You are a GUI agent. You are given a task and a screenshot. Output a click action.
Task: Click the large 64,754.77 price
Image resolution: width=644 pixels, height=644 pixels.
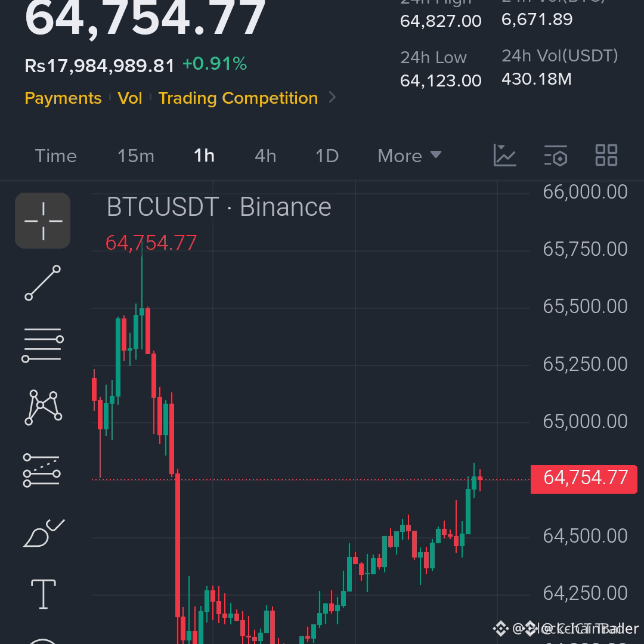pos(145,18)
